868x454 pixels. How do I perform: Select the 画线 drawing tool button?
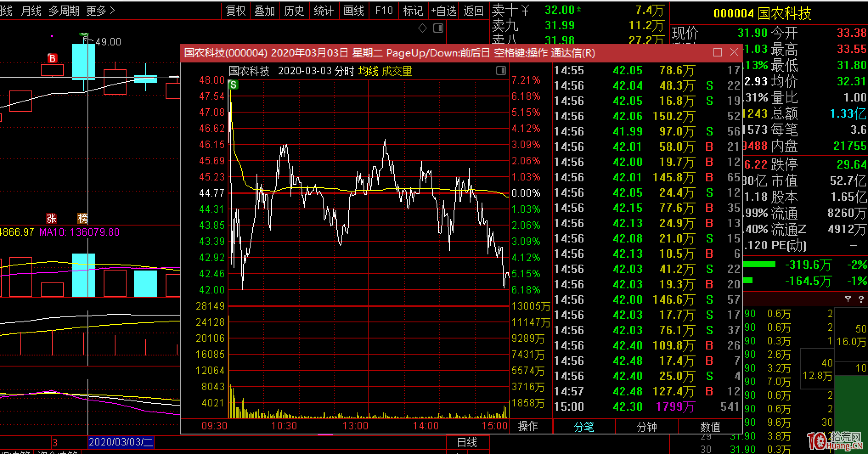point(354,11)
